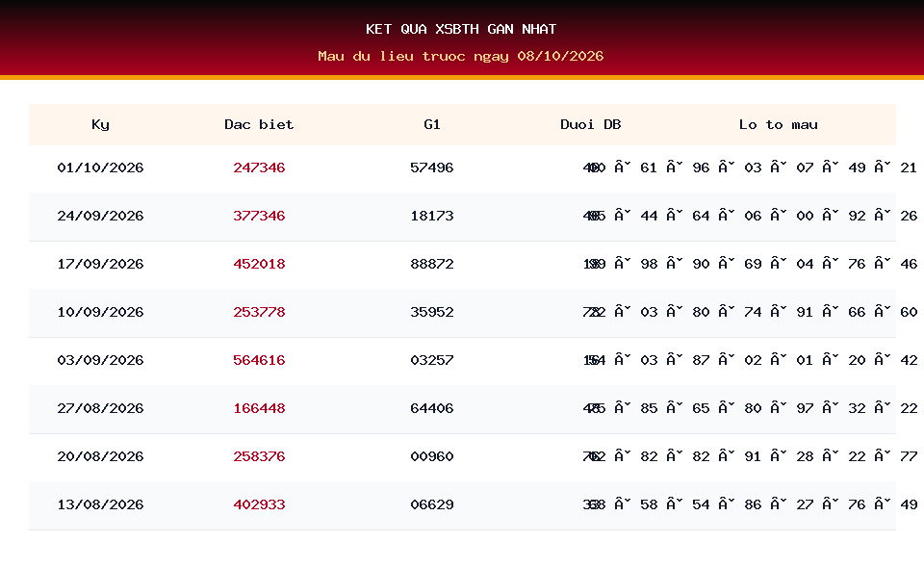
Task: Click G1 value 88872
Action: (432, 264)
